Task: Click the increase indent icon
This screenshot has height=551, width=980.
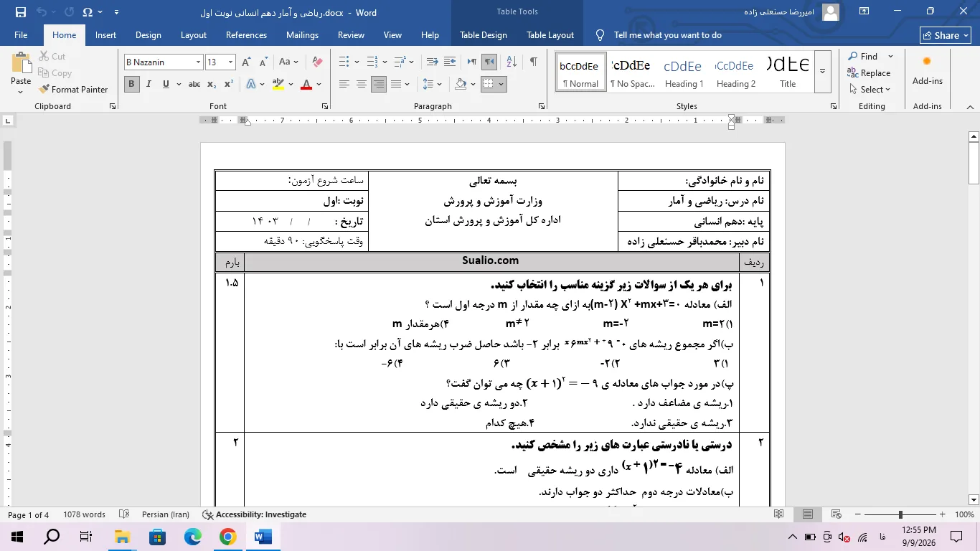Action: [450, 62]
